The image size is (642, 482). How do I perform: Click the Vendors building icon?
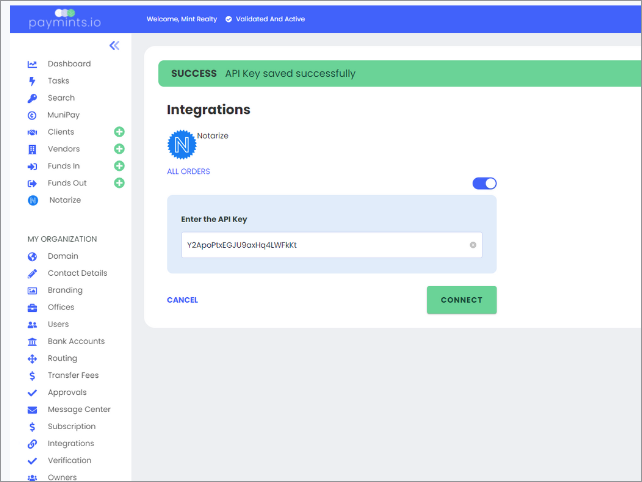pyautogui.click(x=32, y=149)
